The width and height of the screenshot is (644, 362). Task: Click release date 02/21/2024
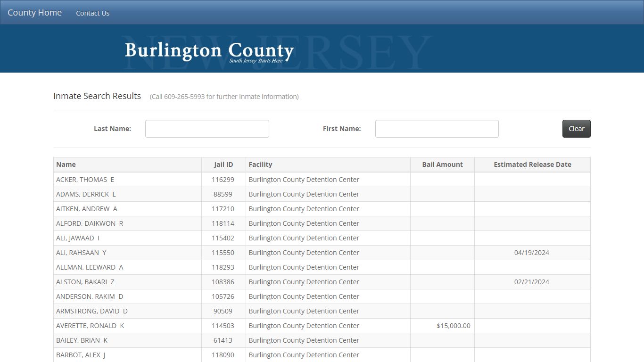point(532,282)
